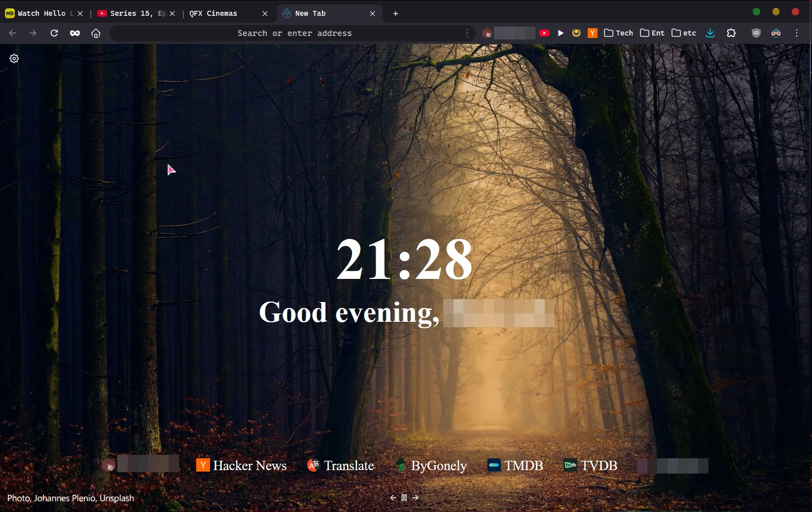Screen dimensions: 812x512
Task: Open the Ent bookmarks folder
Action: (651, 33)
